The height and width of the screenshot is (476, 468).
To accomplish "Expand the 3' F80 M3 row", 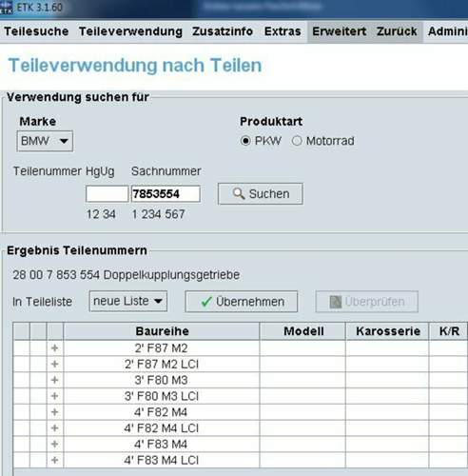I will click(x=54, y=380).
